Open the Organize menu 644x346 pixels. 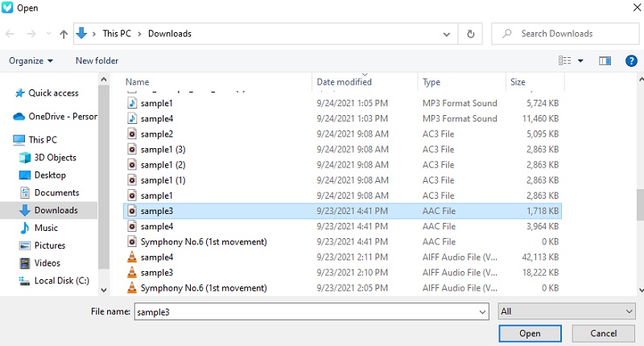point(31,60)
